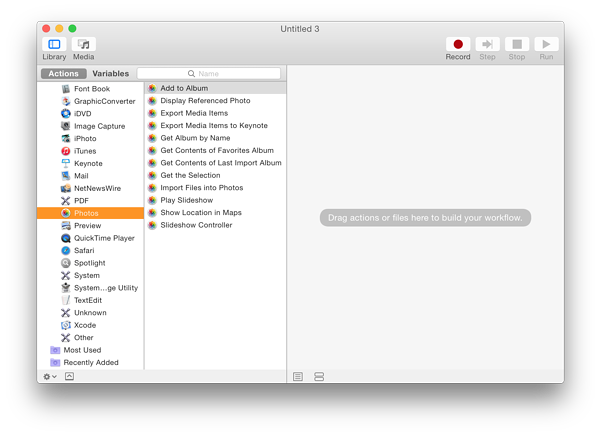Click the Stop toolbar button
This screenshot has width=601, height=436.
click(x=517, y=44)
